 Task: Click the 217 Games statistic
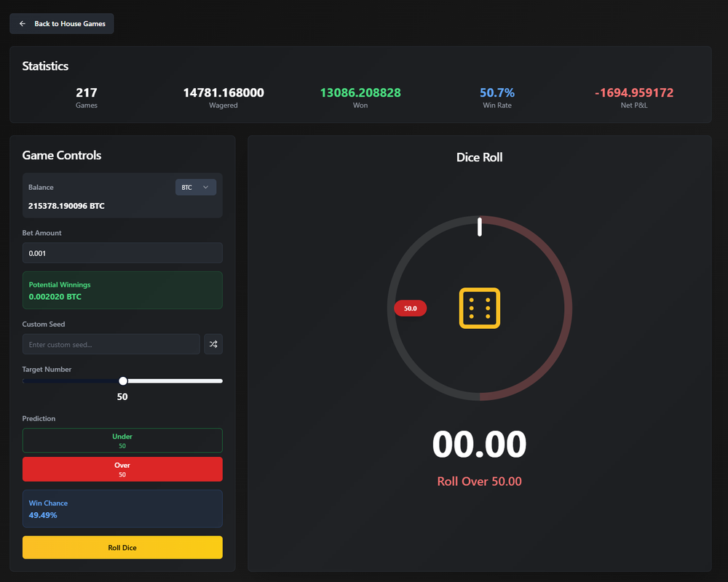[x=87, y=98]
